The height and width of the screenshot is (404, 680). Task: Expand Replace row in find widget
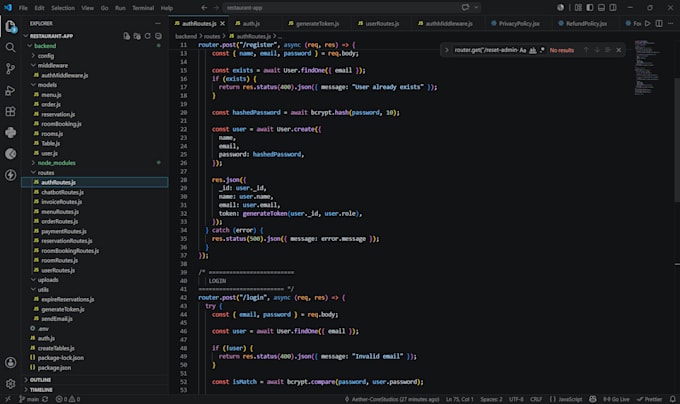pos(446,50)
